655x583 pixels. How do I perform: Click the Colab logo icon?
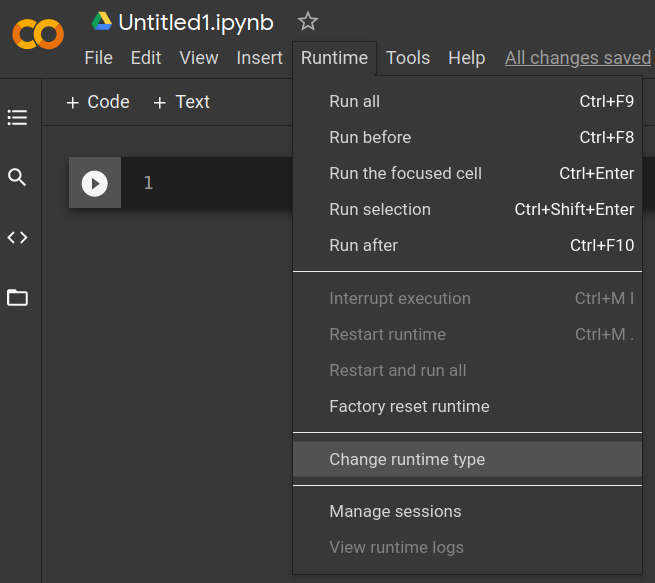(38, 34)
